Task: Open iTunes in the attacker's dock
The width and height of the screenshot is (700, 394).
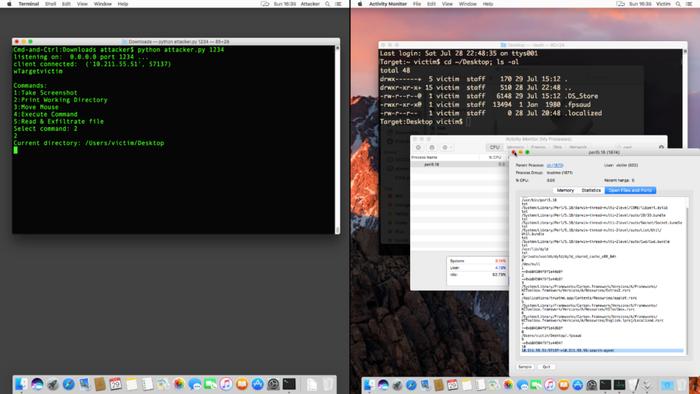Action: [x=226, y=384]
